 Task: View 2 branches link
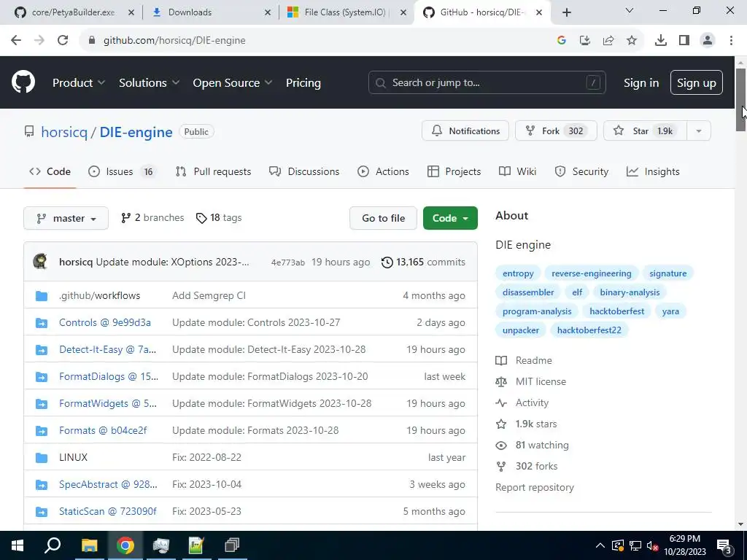[152, 217]
